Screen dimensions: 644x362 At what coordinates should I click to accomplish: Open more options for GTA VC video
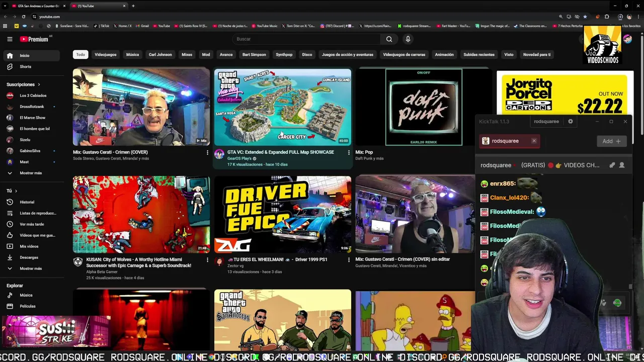(x=349, y=152)
